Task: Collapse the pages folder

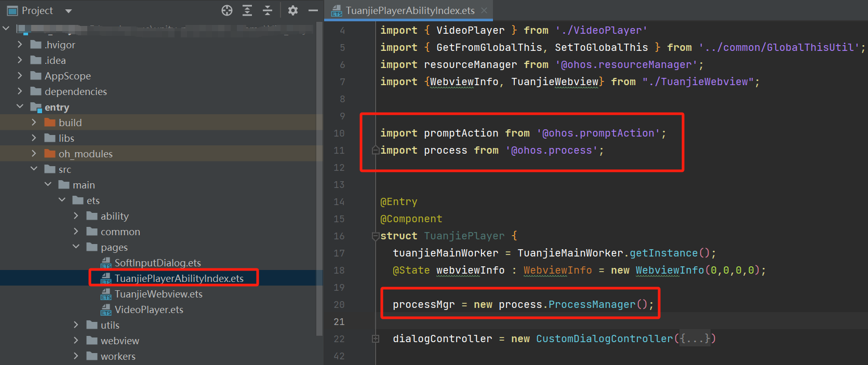Action: click(76, 247)
